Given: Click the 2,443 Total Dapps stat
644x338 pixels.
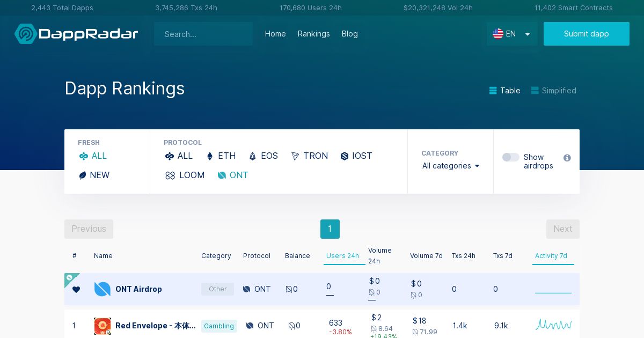Looking at the screenshot, I should pos(62,8).
